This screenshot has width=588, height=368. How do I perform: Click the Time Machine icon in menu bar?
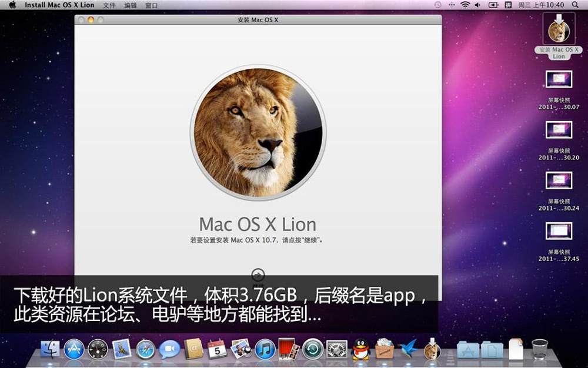[437, 5]
